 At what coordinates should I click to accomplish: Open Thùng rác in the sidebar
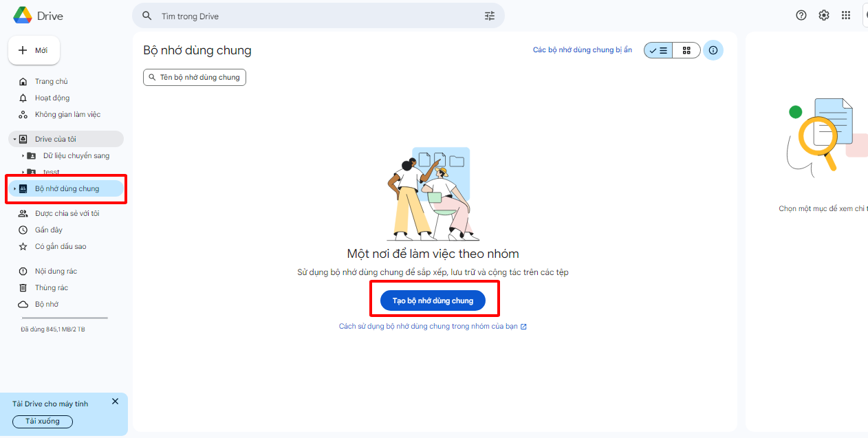[51, 287]
